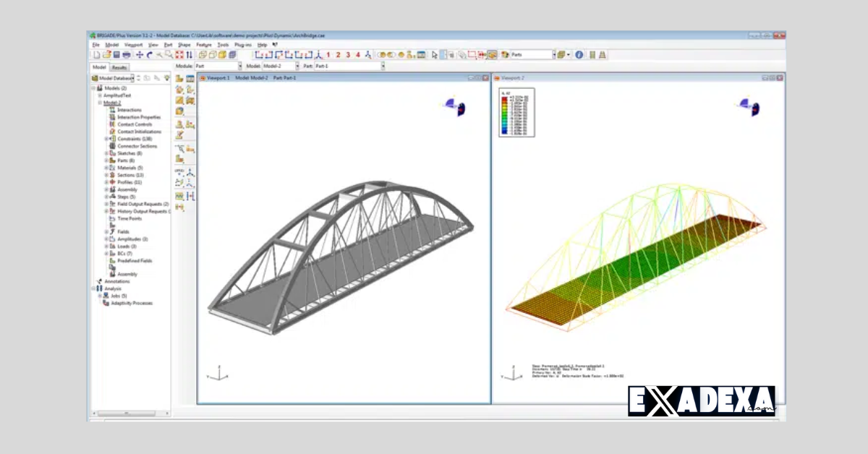The width and height of the screenshot is (868, 454).
Task: Select Interaction Properties in model tree
Action: [138, 117]
